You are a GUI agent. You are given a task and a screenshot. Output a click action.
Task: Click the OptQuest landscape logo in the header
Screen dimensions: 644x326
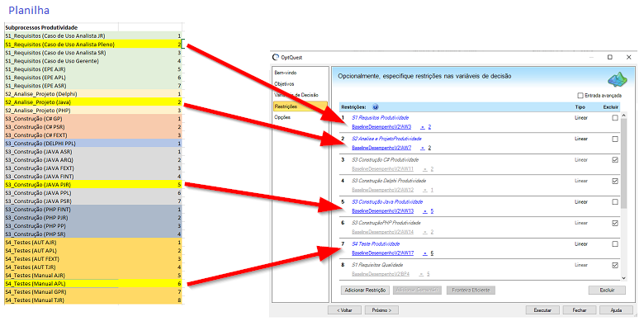tap(618, 79)
